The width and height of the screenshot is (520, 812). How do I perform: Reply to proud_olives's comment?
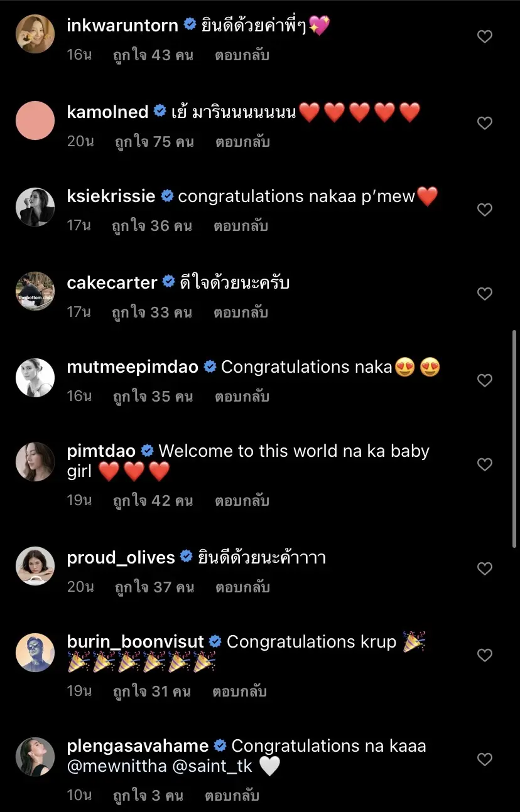coord(242,587)
